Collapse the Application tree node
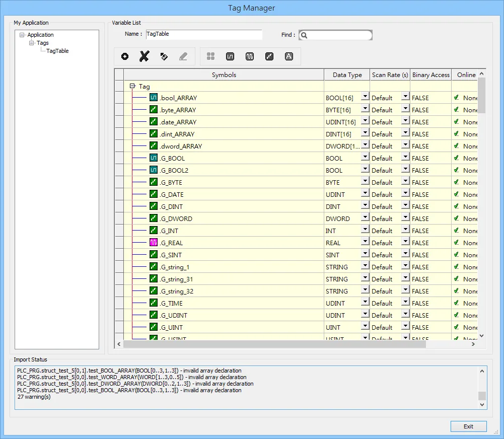504x439 pixels. click(x=22, y=35)
